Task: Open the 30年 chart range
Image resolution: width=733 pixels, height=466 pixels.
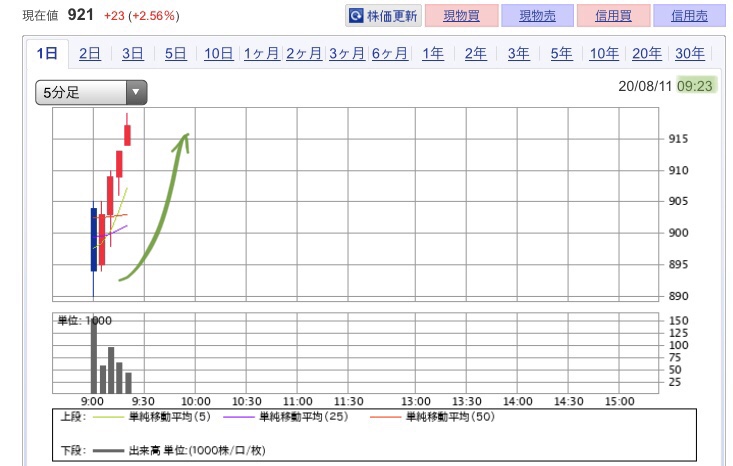Action: [x=690, y=53]
